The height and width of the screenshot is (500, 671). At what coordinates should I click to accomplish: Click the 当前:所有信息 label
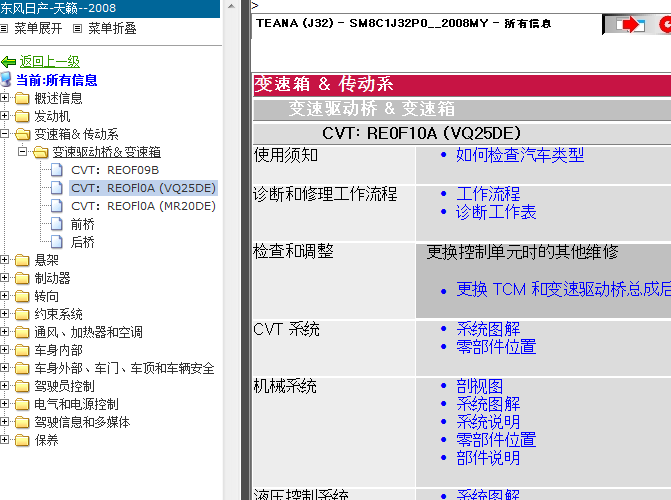[x=56, y=80]
